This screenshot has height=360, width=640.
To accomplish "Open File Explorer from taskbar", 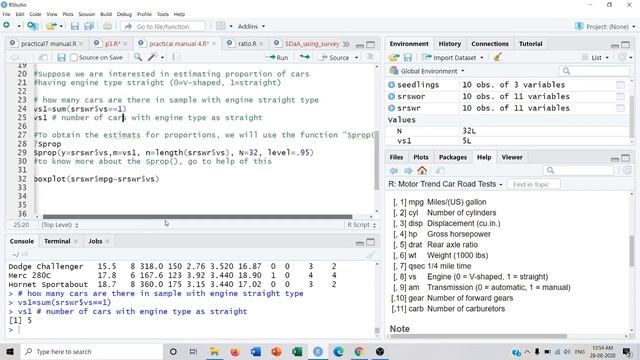I will click(214, 351).
